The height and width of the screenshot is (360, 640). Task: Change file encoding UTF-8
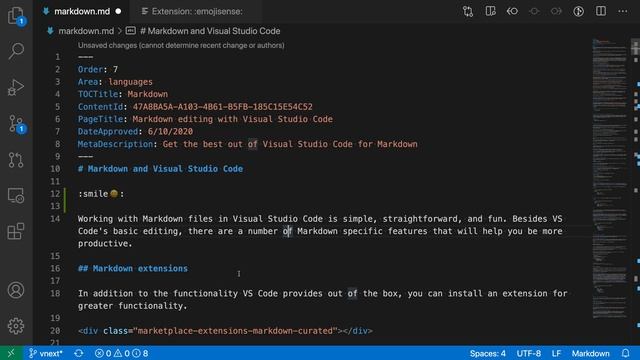pos(529,353)
